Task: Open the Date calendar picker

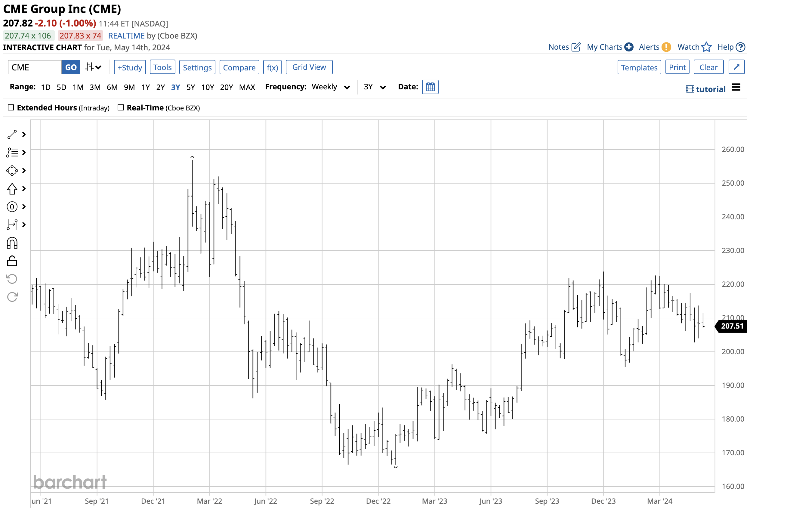Action: pos(430,87)
